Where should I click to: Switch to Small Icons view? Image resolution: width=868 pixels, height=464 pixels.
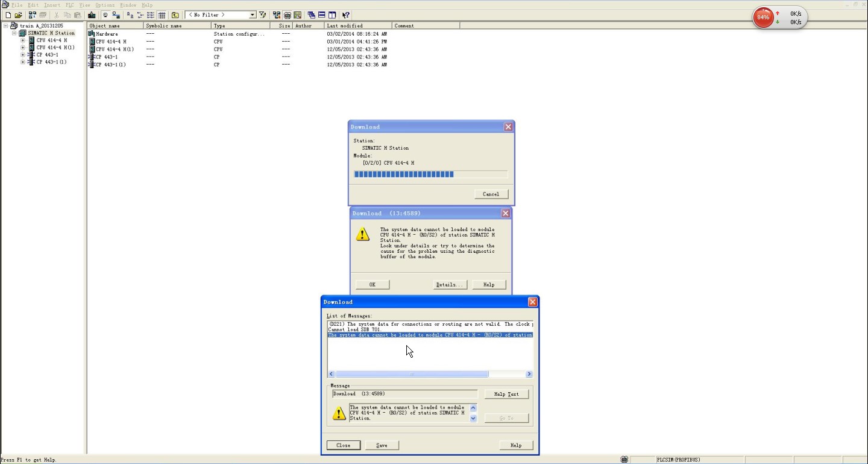pos(140,15)
